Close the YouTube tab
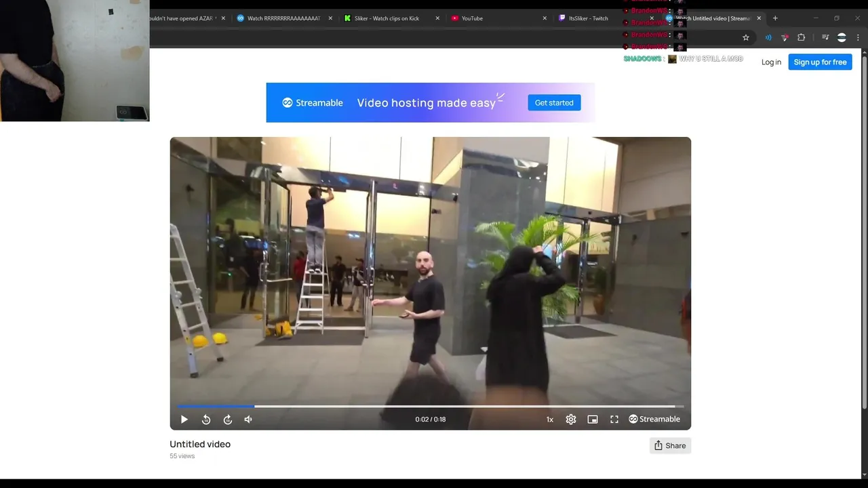The width and height of the screenshot is (868, 488). pos(545,18)
